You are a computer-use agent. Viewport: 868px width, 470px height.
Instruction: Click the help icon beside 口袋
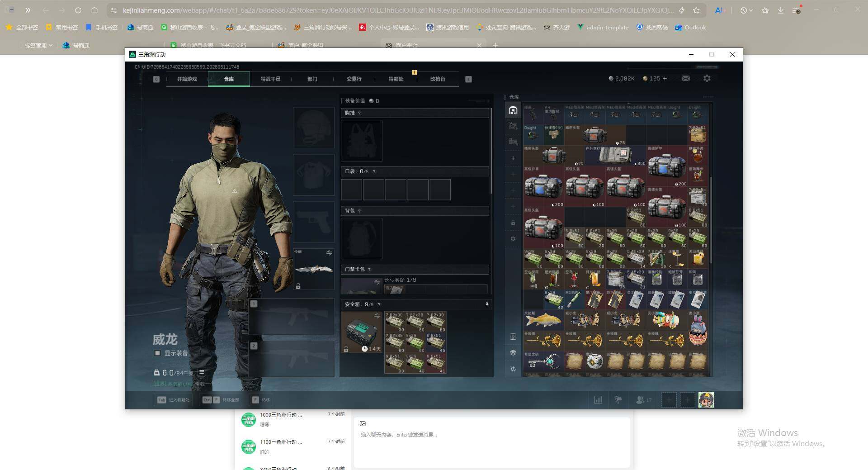(374, 172)
